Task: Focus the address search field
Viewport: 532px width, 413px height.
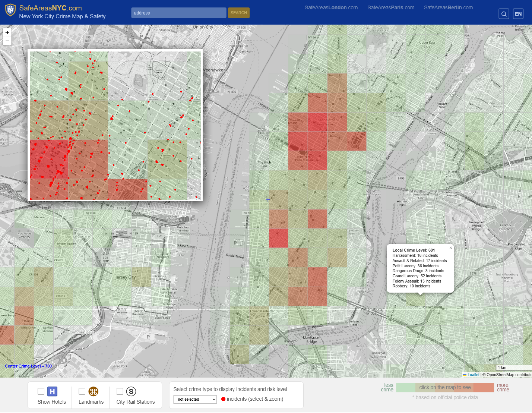Action: coord(179,13)
